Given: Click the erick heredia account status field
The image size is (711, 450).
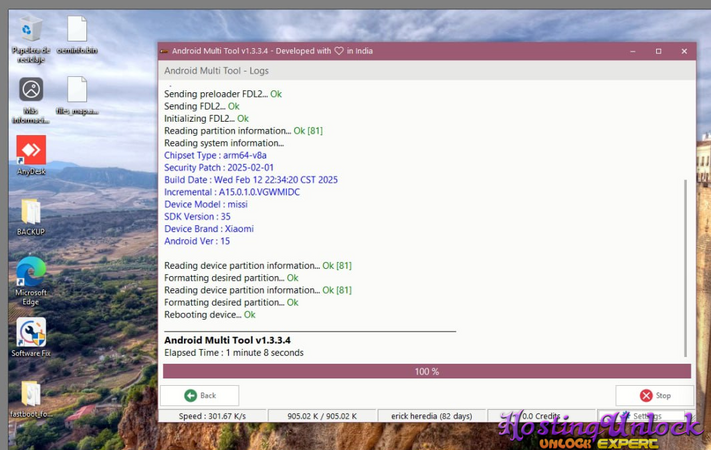Looking at the screenshot, I should pyautogui.click(x=431, y=416).
